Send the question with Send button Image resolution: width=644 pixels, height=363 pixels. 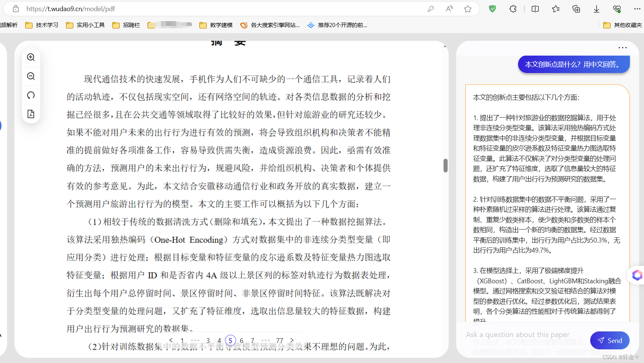coord(610,340)
